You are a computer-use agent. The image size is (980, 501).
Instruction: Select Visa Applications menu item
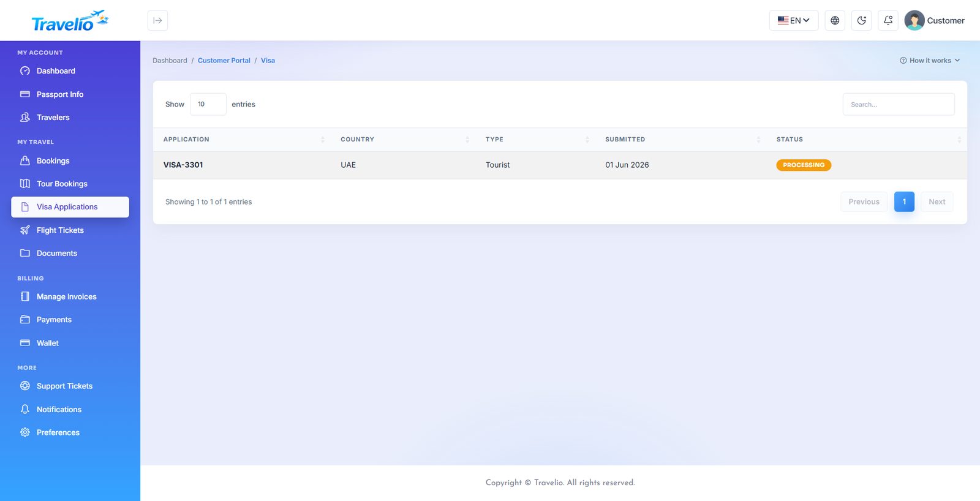click(x=70, y=207)
